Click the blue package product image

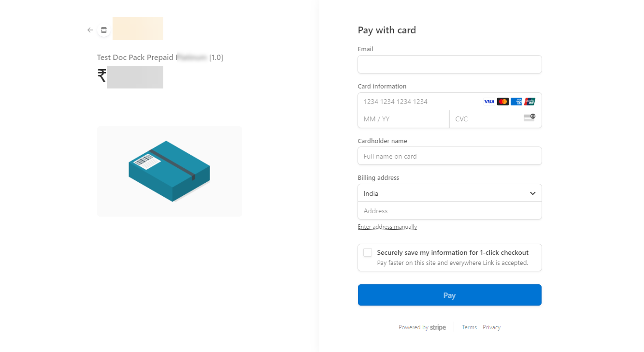click(169, 171)
